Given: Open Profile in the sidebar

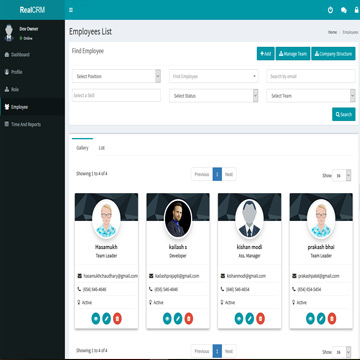Looking at the screenshot, I should click(x=32, y=72).
